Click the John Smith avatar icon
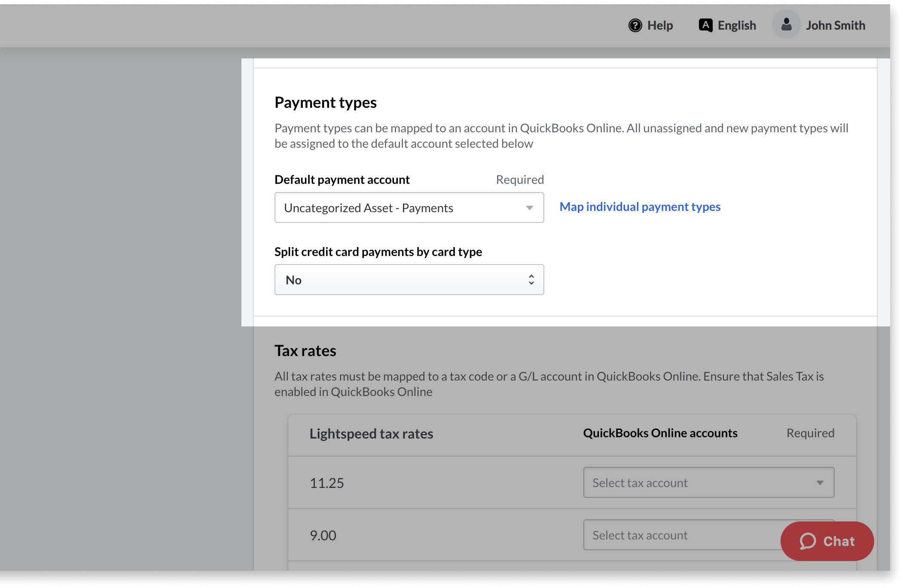This screenshot has height=588, width=903. [x=786, y=24]
